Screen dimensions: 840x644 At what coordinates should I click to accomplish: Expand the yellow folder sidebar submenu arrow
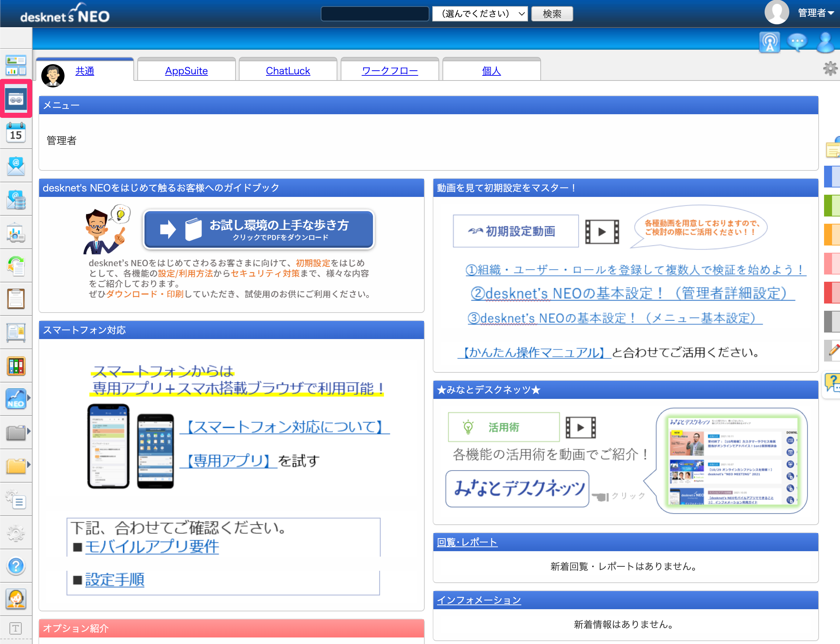[29, 465]
